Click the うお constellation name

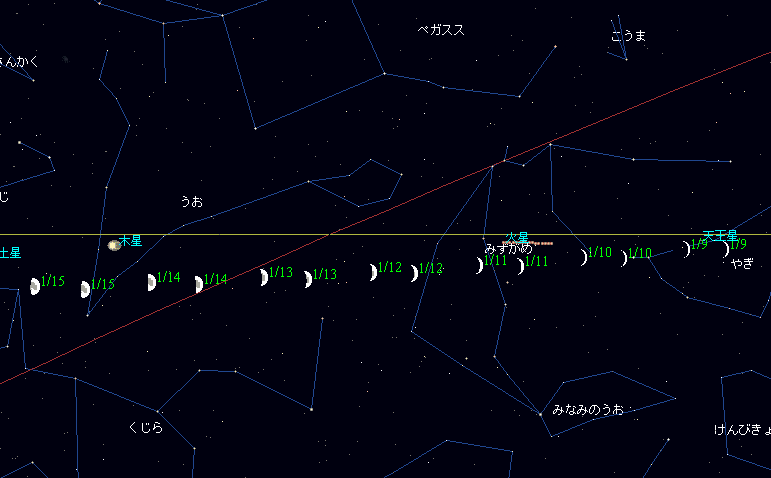tap(191, 201)
